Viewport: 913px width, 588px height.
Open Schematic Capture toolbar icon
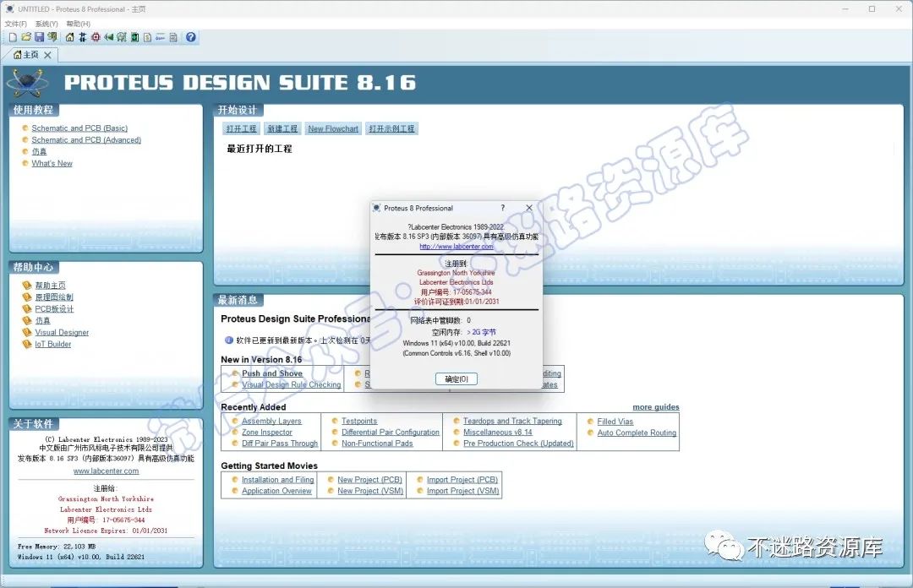pyautogui.click(x=83, y=37)
